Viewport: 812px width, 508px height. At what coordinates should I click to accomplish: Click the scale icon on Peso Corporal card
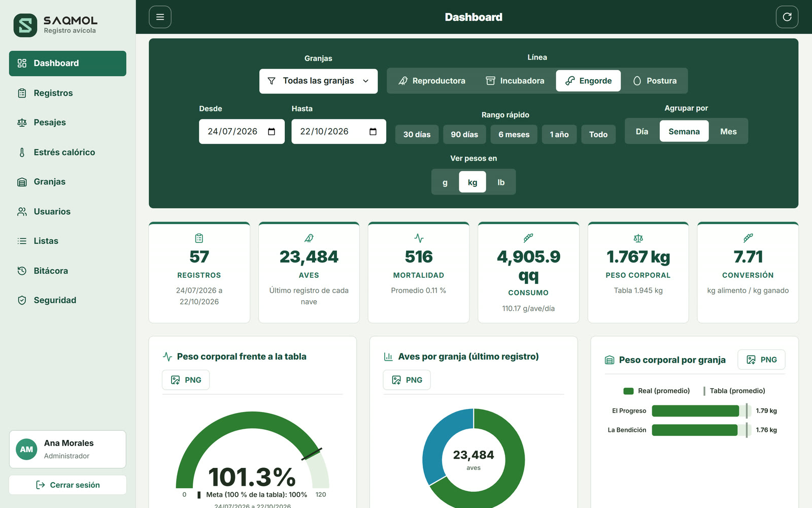(x=638, y=238)
